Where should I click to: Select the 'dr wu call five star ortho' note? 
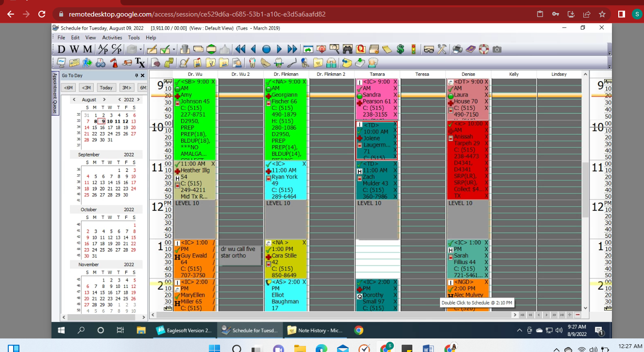point(240,255)
